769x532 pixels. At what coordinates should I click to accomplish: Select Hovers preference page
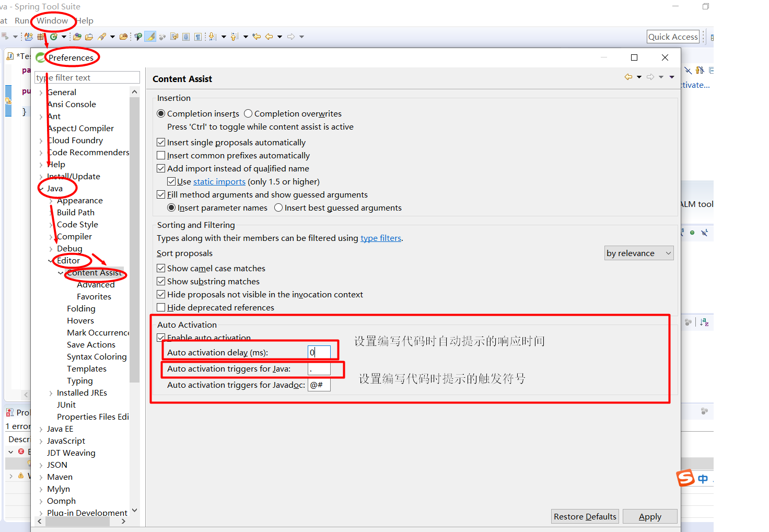(80, 320)
